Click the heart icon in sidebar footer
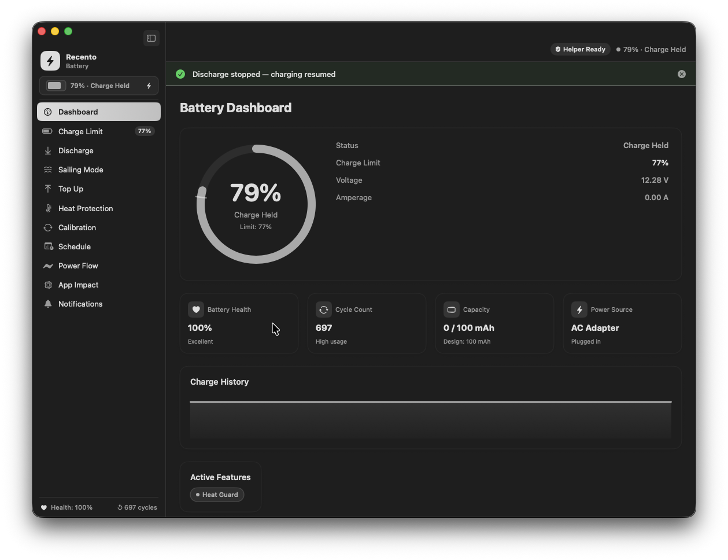 click(x=44, y=507)
